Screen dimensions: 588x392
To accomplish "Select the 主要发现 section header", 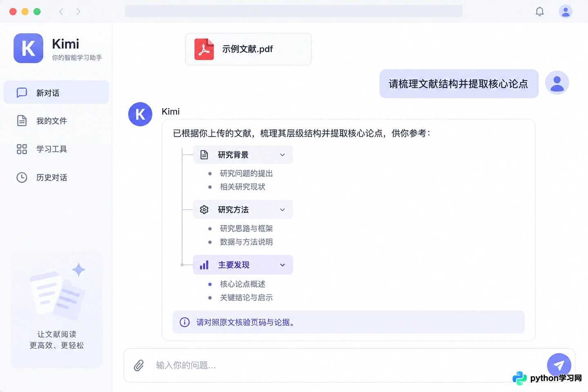I will click(x=243, y=265).
